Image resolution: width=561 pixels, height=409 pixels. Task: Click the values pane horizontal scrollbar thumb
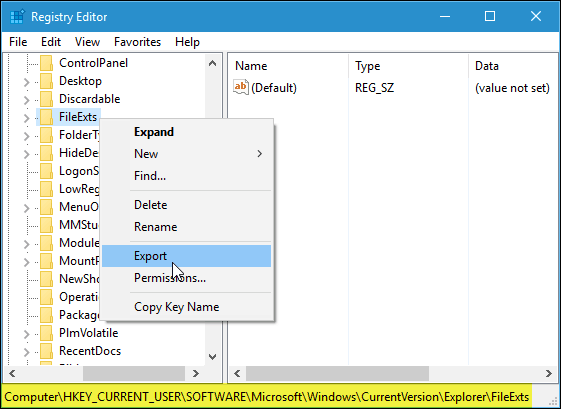[x=337, y=374]
